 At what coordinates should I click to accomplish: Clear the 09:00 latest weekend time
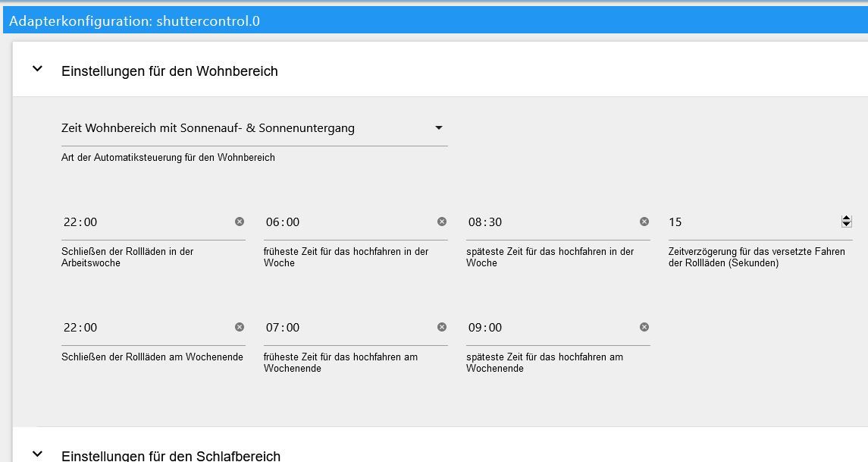coord(644,327)
